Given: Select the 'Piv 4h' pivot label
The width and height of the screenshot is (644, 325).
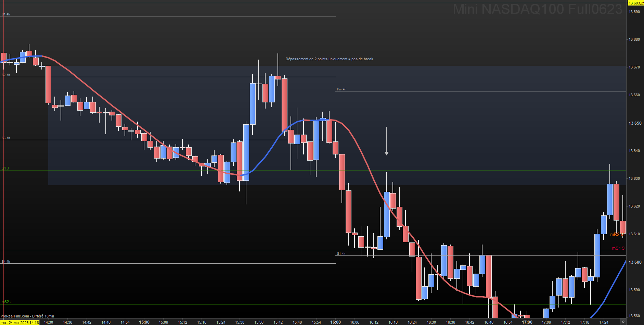Looking at the screenshot, I should [342, 89].
